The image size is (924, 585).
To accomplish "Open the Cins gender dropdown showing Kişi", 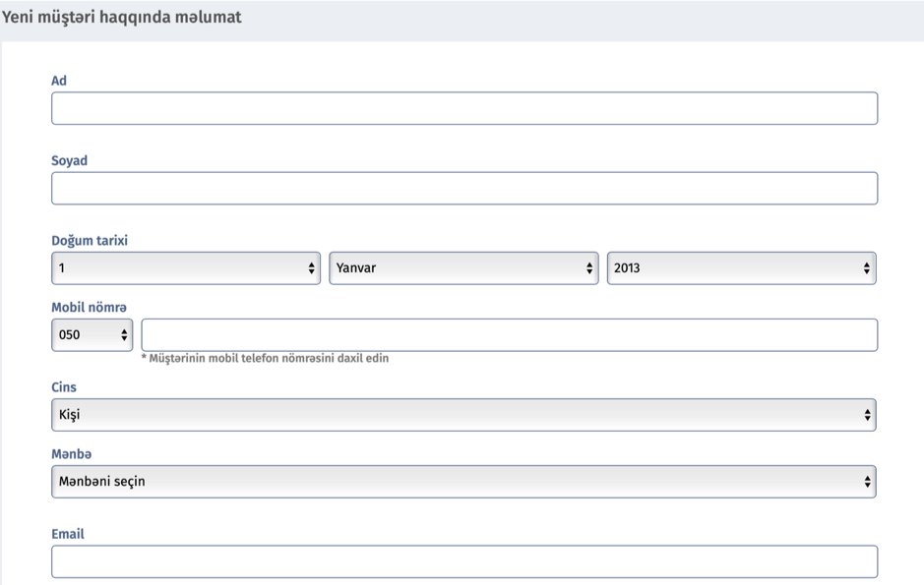I will (x=463, y=415).
